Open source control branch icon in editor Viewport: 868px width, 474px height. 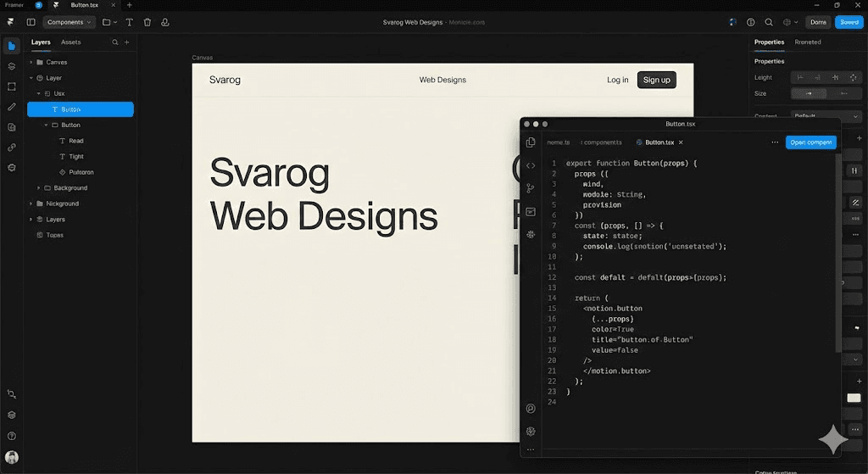(x=531, y=188)
